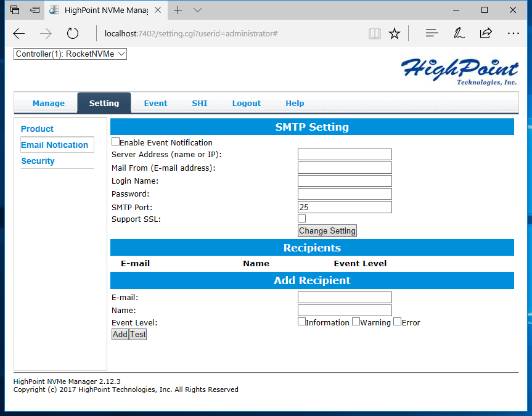Screen dimensions: 532x416
Task: Show tab previews chevron
Action: (x=197, y=10)
